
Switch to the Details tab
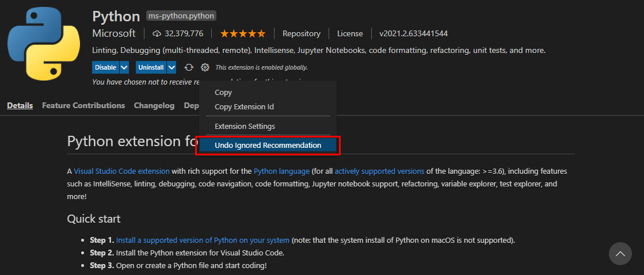pos(20,105)
